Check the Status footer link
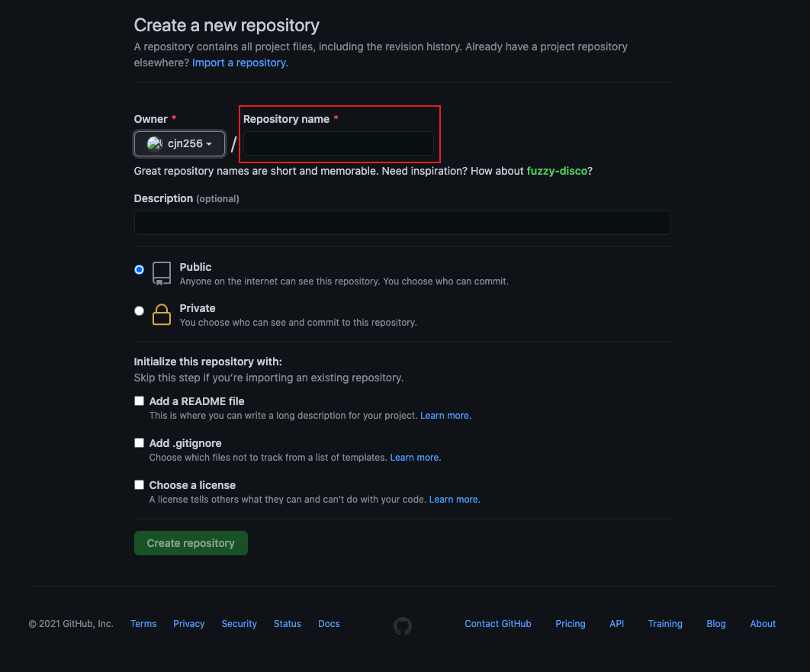The width and height of the screenshot is (810, 672). (x=288, y=623)
